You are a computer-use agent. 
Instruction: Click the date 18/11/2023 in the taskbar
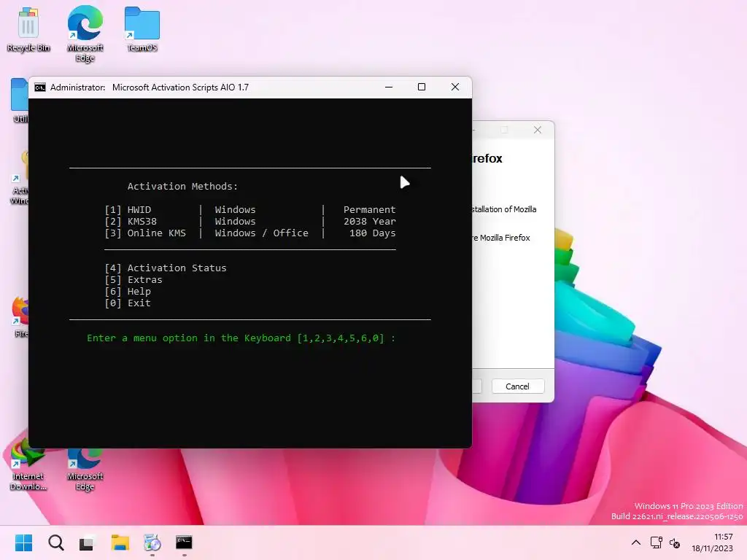pos(712,548)
